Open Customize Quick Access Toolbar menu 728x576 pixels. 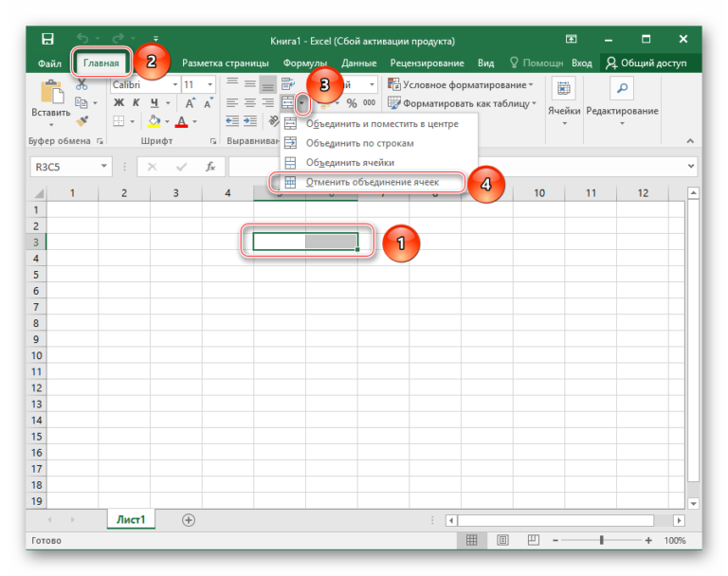(x=155, y=39)
